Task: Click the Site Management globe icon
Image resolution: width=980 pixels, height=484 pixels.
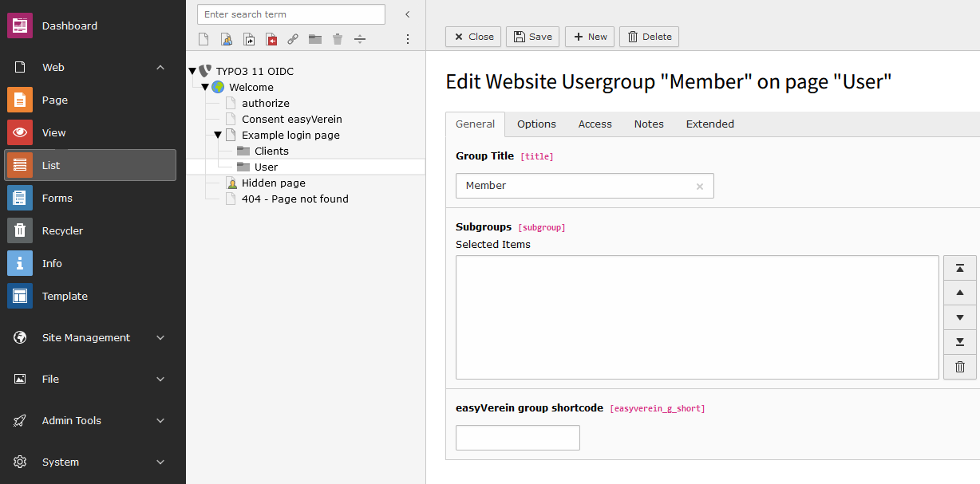Action: pos(21,338)
